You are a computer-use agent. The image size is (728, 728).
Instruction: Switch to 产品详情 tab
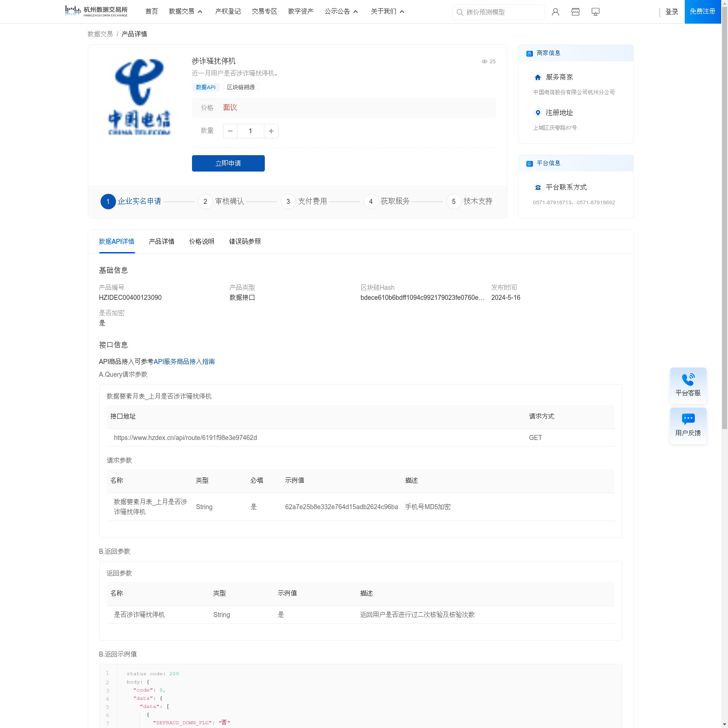click(x=162, y=242)
